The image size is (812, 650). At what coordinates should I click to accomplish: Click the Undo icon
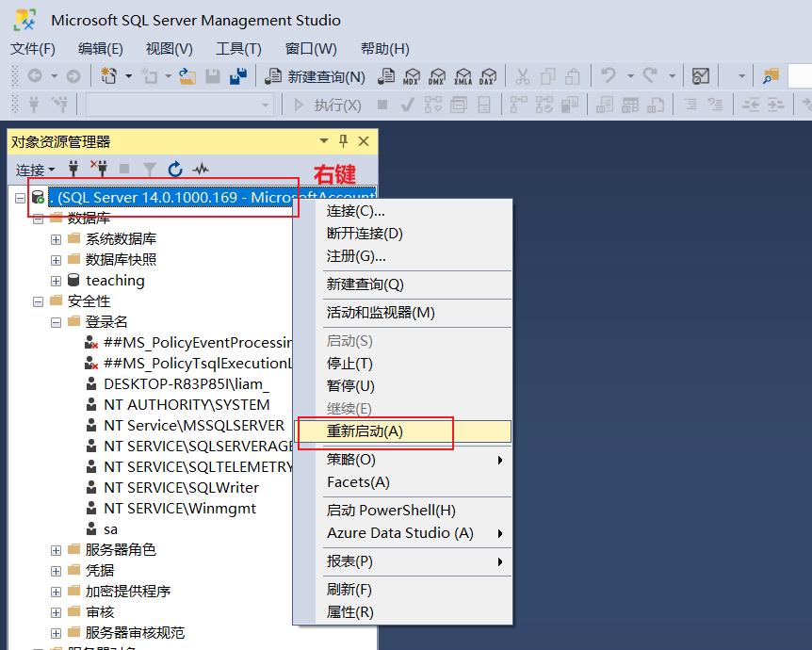click(609, 76)
